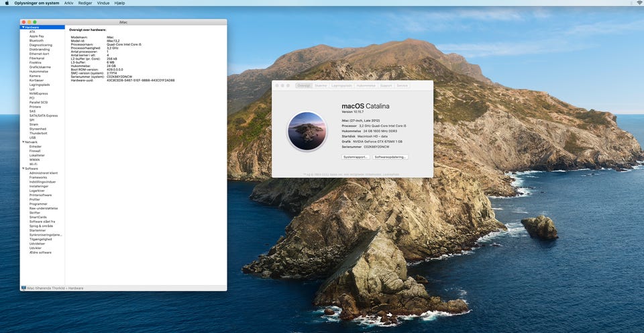
Task: Select Bluetooth in the sidebar
Action: [36, 41]
